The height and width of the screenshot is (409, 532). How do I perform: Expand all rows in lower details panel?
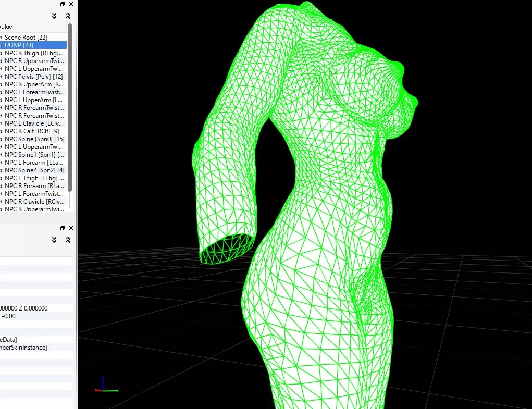54,240
